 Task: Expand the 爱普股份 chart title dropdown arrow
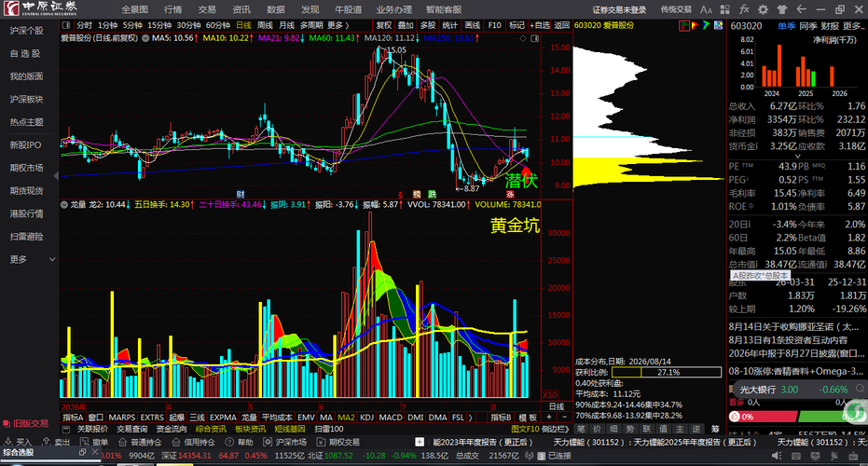[x=145, y=38]
